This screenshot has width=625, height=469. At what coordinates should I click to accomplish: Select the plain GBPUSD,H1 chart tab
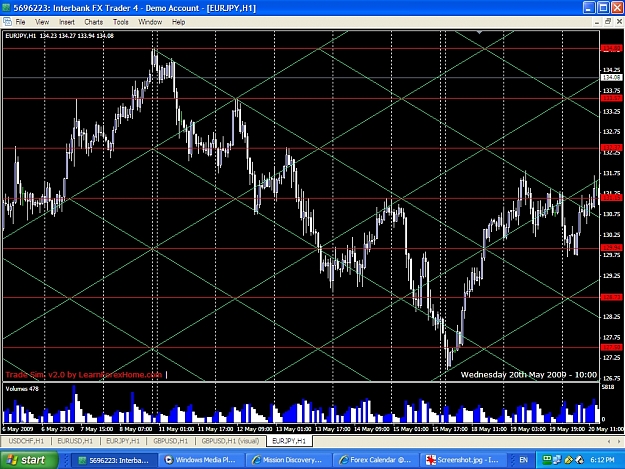171,441
